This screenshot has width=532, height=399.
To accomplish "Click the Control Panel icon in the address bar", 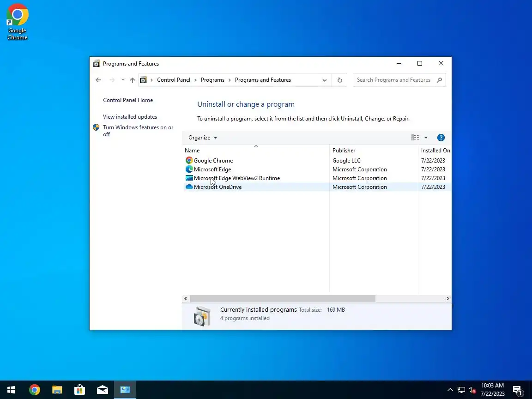I will 143,80.
